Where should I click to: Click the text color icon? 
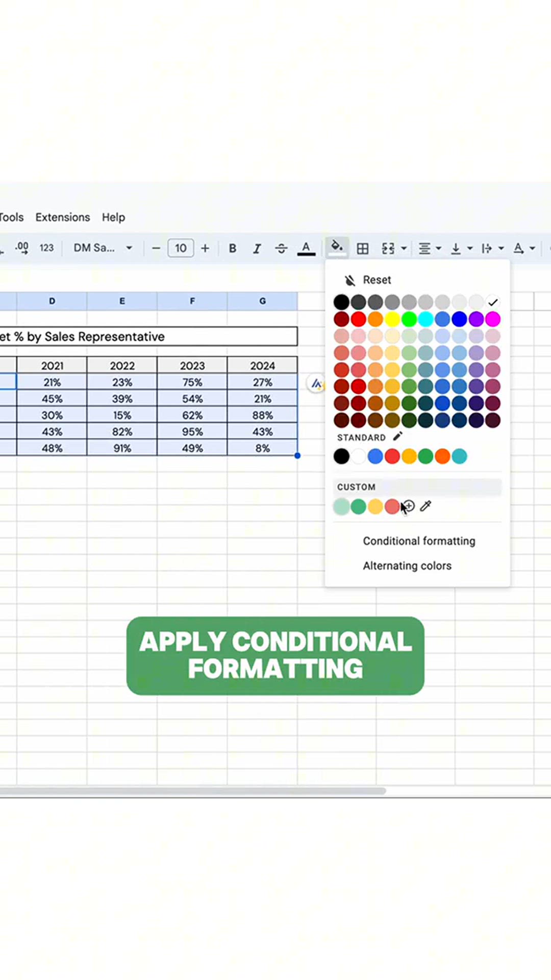[x=306, y=249]
